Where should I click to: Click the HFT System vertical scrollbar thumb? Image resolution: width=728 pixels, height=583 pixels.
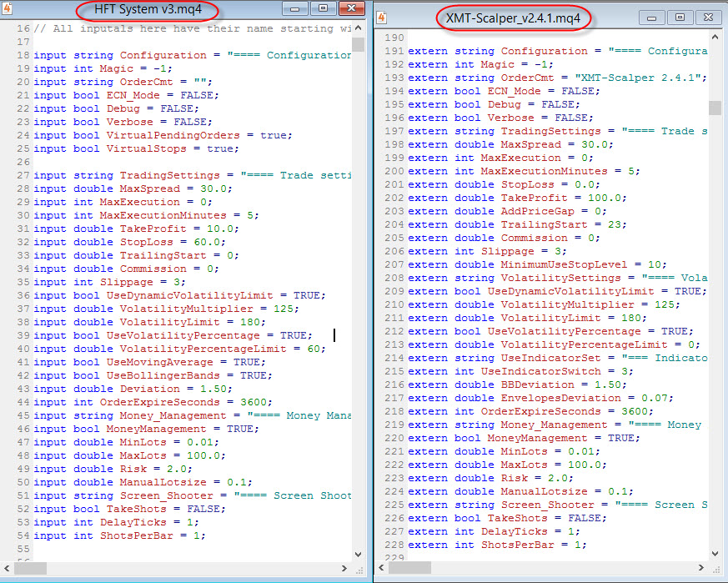tap(358, 45)
